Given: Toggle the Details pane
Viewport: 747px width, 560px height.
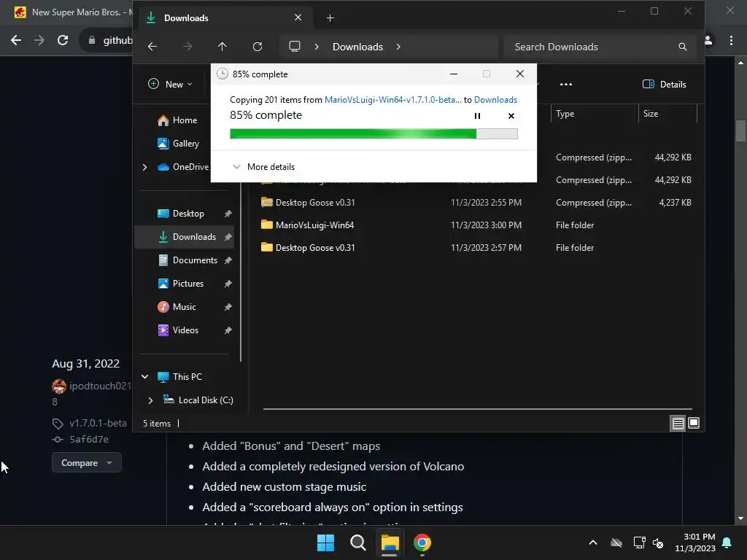Looking at the screenshot, I should [x=664, y=85].
